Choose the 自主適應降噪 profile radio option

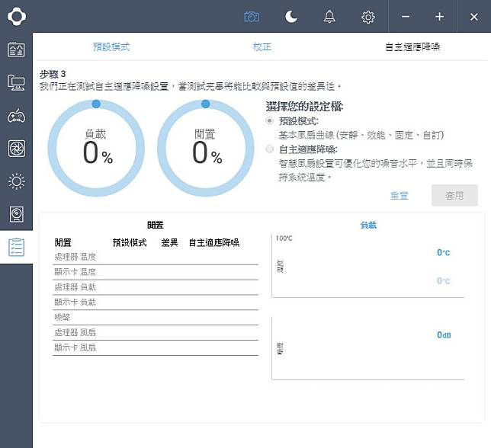click(x=270, y=149)
